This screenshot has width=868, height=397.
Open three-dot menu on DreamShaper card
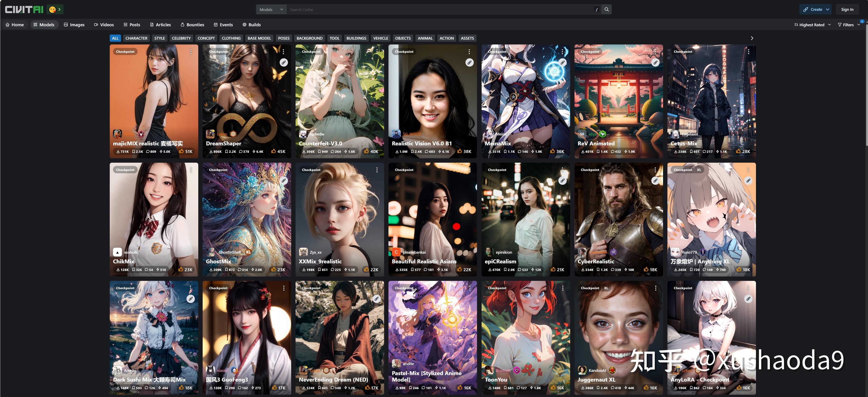tap(283, 52)
